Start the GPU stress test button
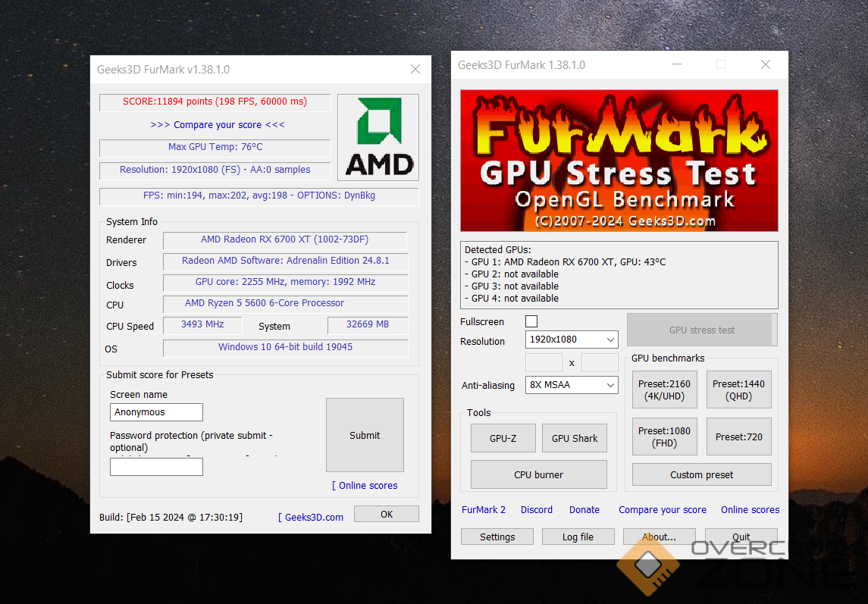868x604 pixels. (702, 330)
